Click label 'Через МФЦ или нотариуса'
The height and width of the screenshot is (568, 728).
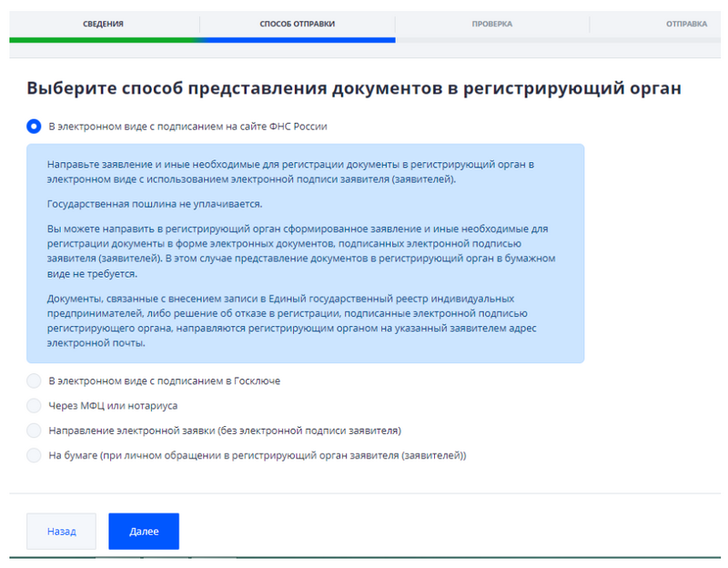coord(113,405)
